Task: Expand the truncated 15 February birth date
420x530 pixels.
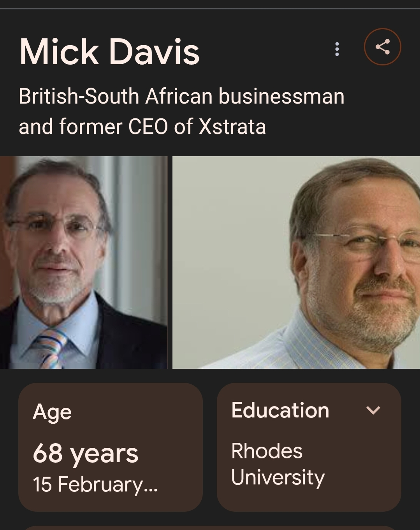Action: pos(95,484)
